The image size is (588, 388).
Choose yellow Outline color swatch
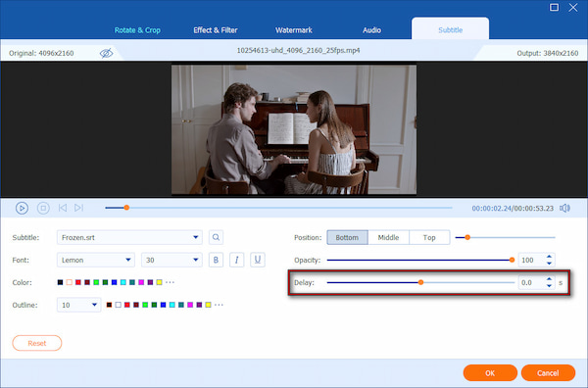pos(208,305)
